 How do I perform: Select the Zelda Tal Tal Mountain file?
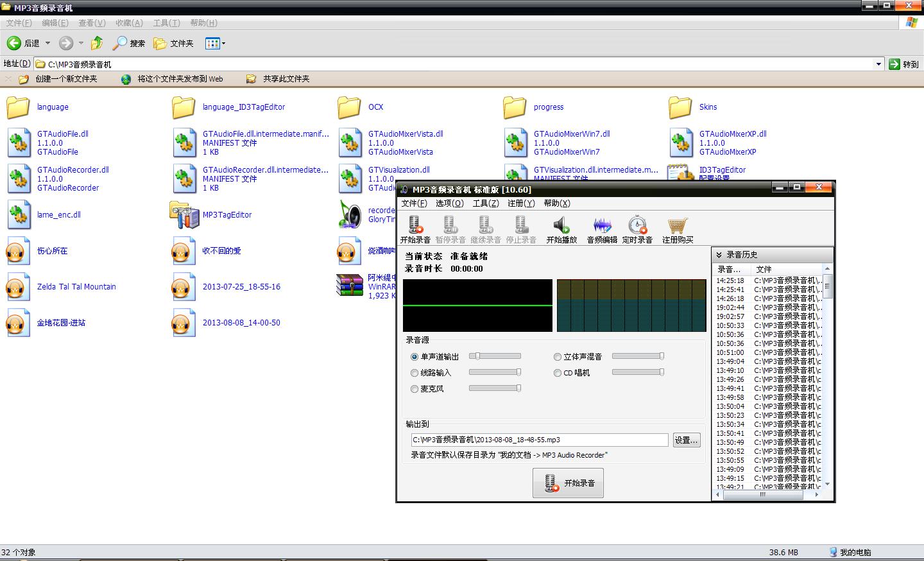pos(61,287)
